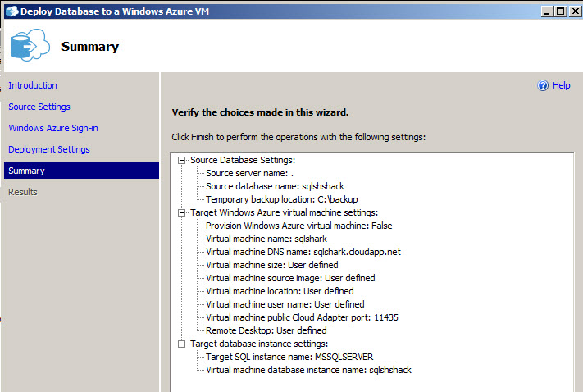Viewport: 583px width, 392px height.
Task: Select 'Target database instance settings:' row
Action: (x=259, y=344)
